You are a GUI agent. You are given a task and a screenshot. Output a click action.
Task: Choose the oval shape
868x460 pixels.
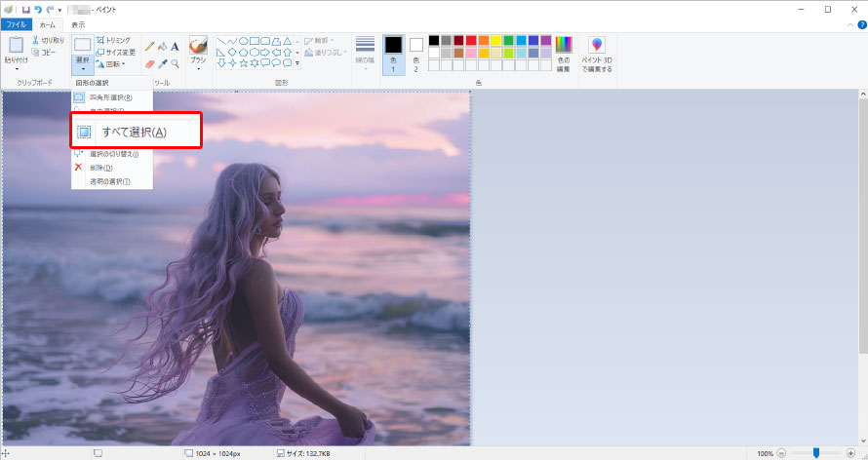243,41
